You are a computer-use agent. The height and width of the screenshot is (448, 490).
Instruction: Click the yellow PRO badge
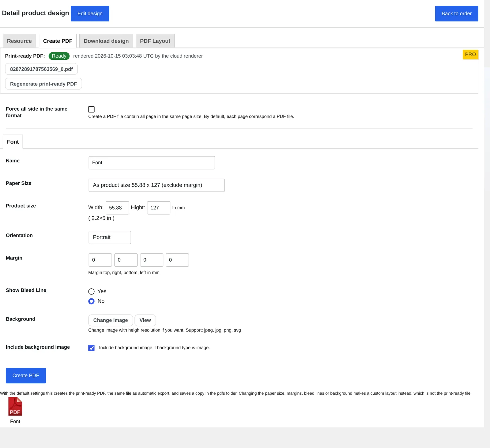pos(470,55)
